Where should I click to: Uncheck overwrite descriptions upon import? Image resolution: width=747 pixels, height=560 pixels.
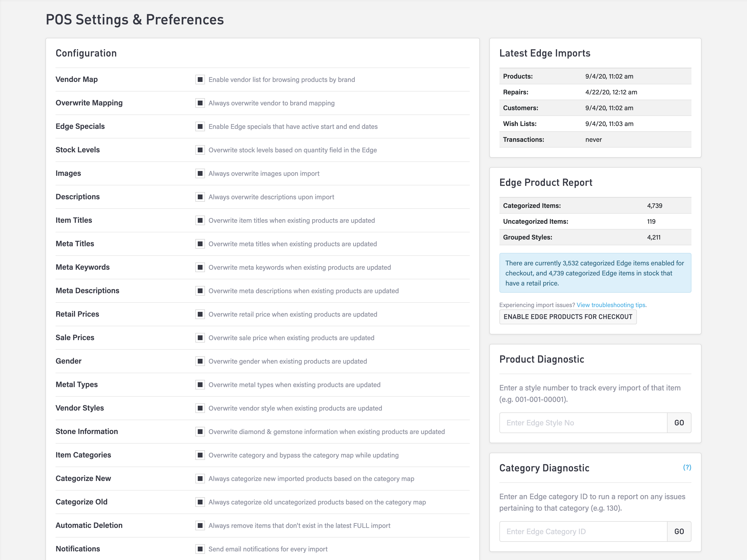200,197
